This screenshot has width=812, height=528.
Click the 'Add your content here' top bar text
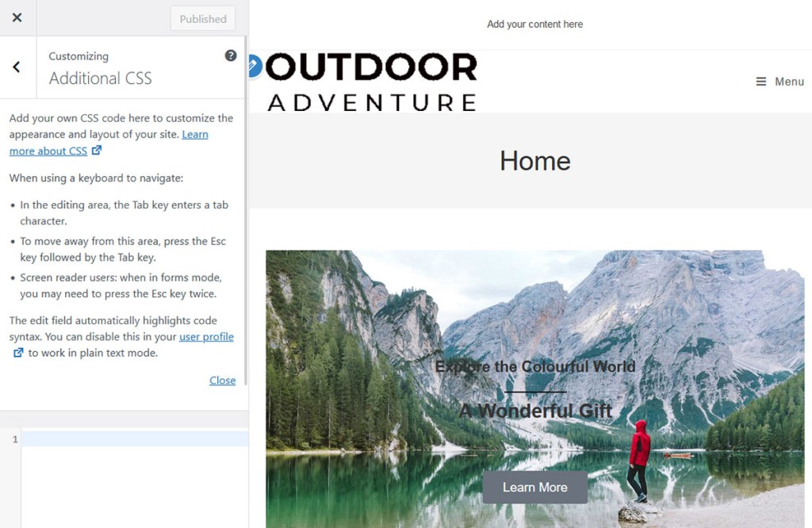pyautogui.click(x=535, y=25)
